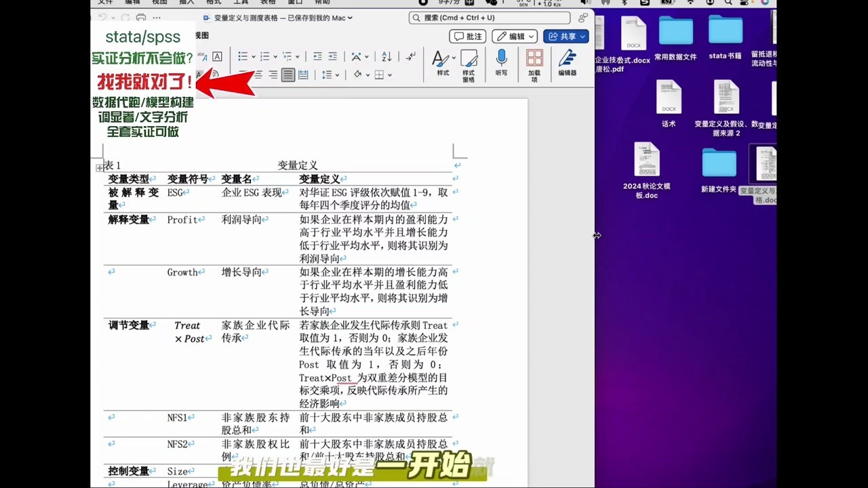Screen dimensions: 868x488
Task: Click the NFS1 symbol cell
Action: coord(177,418)
